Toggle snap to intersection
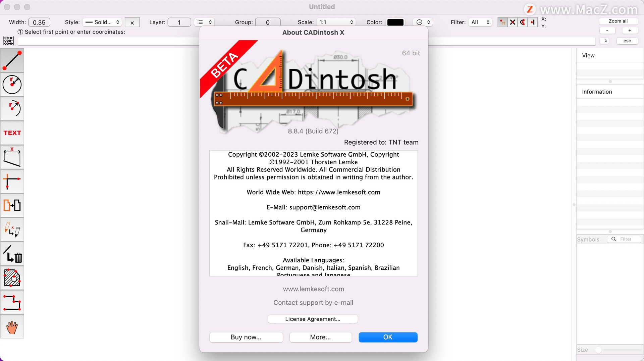The image size is (644, 361). coord(513,22)
